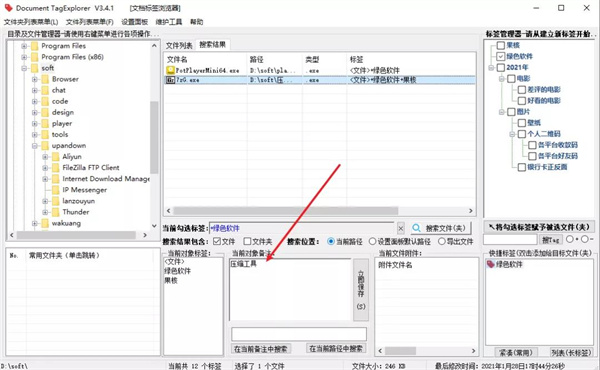The image size is (600, 370).
Task: Check the 好看的电影 tag checkbox
Action: point(522,101)
